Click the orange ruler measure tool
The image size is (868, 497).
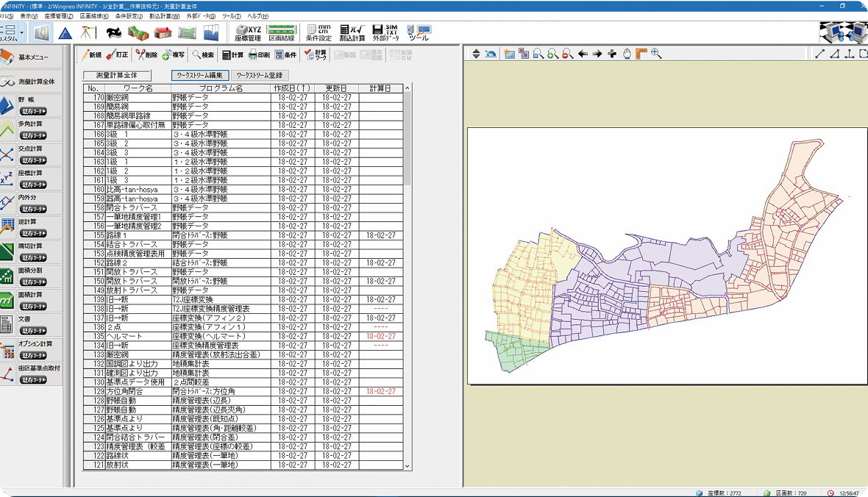(641, 54)
